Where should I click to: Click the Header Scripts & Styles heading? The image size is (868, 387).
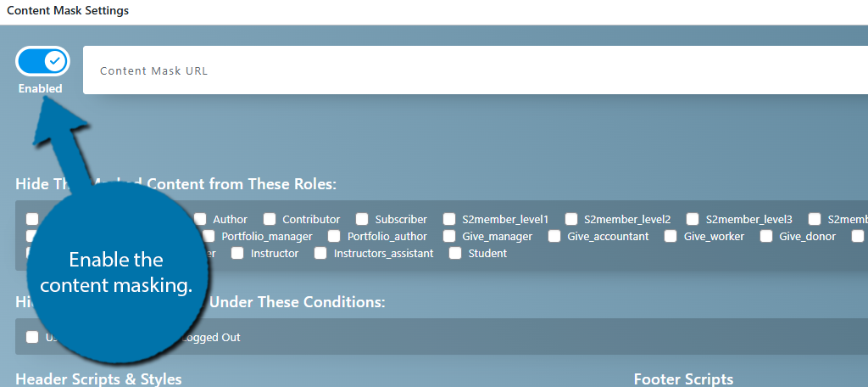click(x=98, y=379)
